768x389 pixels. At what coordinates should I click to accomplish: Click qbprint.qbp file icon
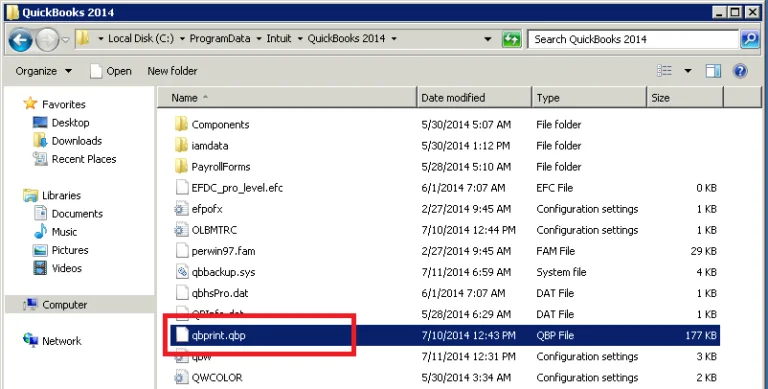click(x=182, y=335)
